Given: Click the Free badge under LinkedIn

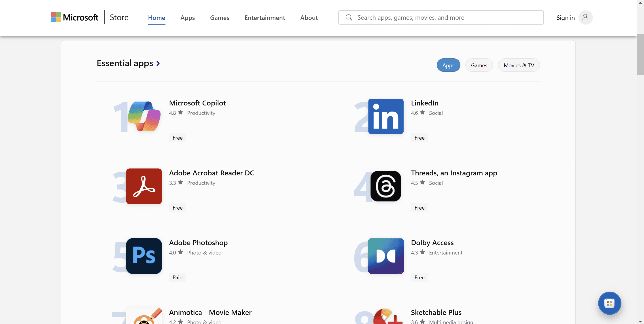Looking at the screenshot, I should pyautogui.click(x=419, y=138).
